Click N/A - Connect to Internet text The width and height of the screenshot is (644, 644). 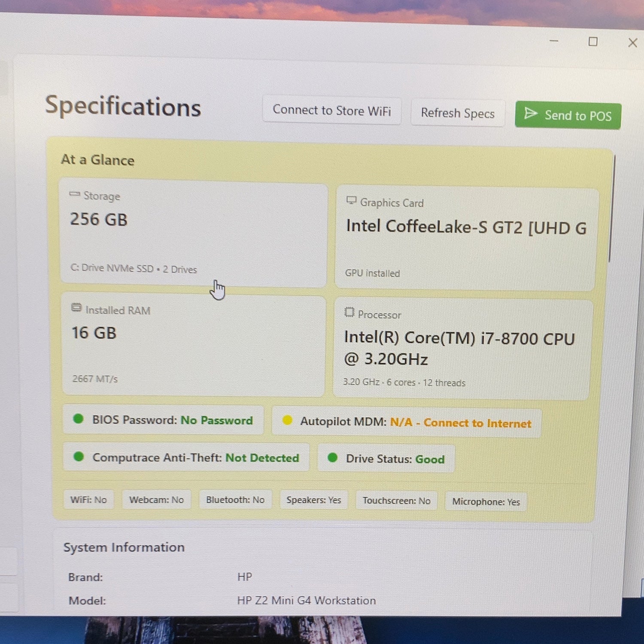pos(461,423)
